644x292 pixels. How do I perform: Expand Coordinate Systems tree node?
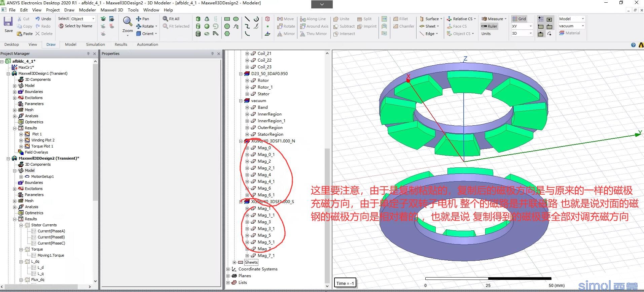tap(228, 269)
